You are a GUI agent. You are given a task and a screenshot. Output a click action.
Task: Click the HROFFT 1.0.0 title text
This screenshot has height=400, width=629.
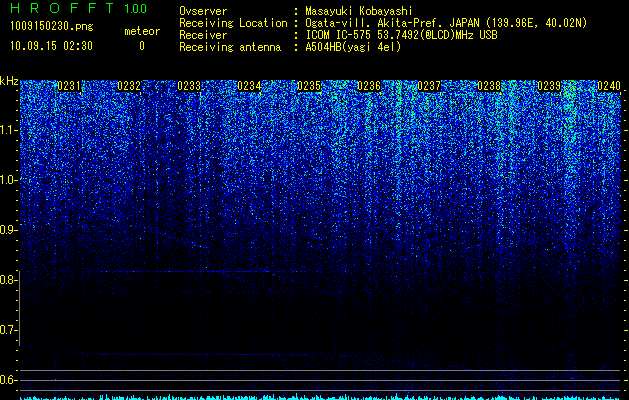(x=78, y=8)
